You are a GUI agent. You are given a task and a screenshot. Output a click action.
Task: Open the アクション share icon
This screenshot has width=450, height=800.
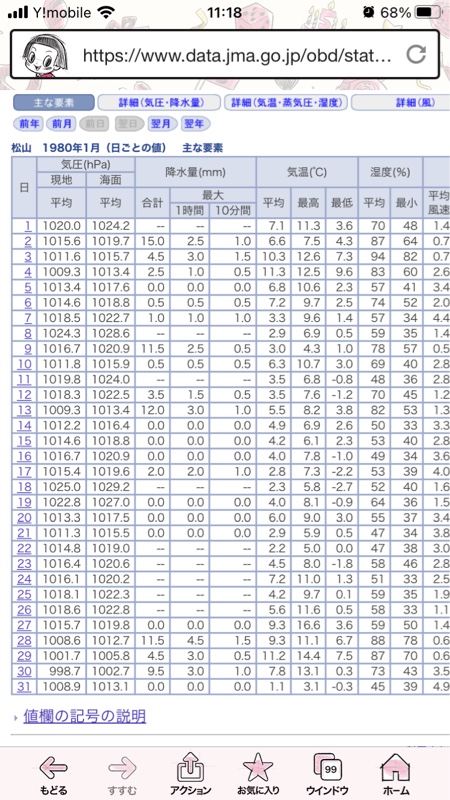point(190,767)
